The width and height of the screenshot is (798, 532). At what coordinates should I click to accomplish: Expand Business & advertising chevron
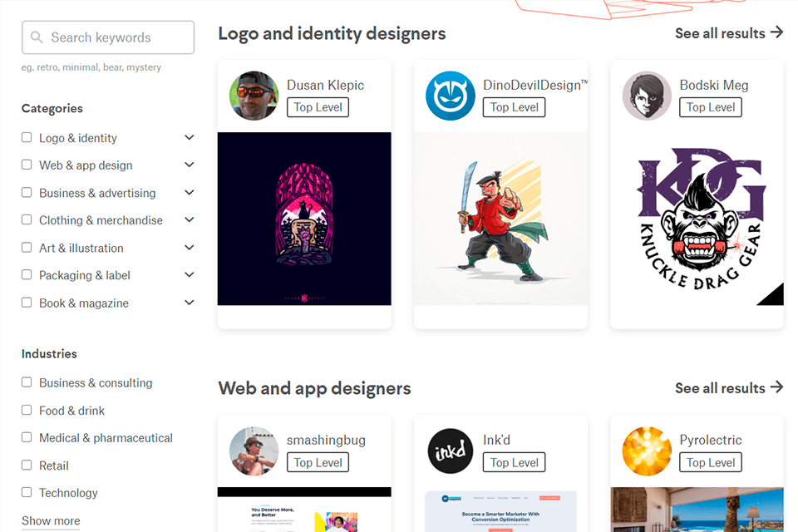click(x=190, y=193)
